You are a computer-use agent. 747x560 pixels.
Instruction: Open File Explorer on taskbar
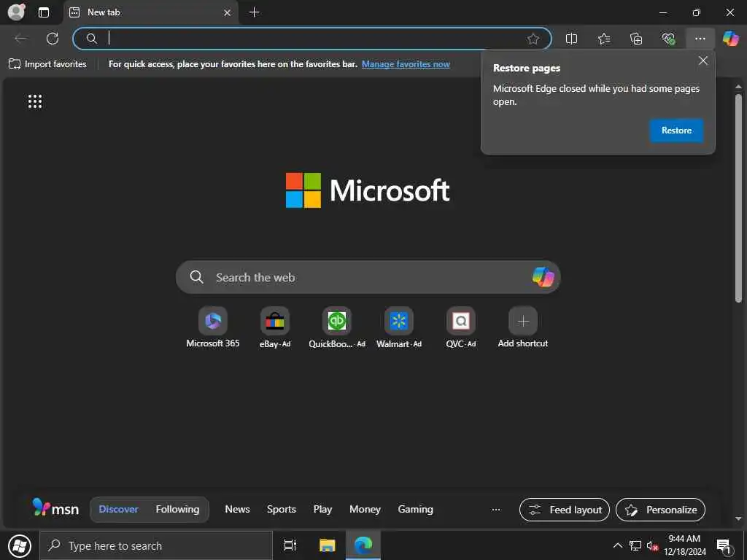[327, 545]
